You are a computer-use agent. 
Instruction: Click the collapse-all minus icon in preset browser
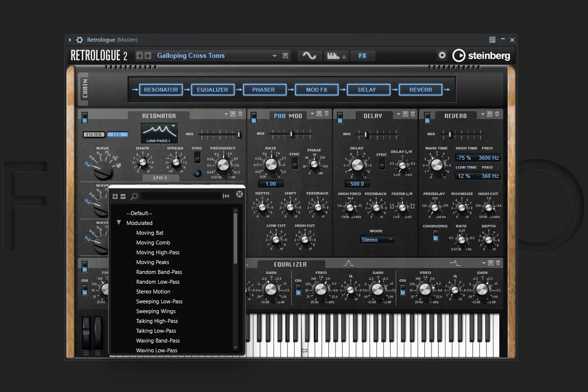122,196
